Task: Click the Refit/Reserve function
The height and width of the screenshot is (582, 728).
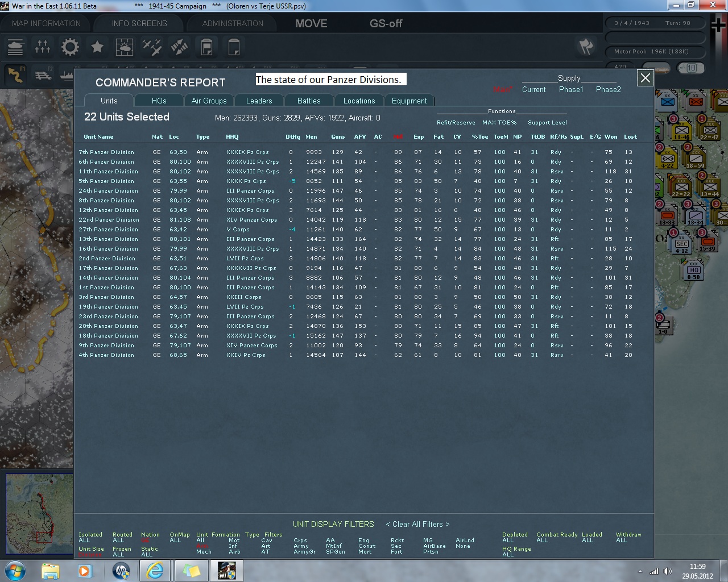Action: click(456, 122)
